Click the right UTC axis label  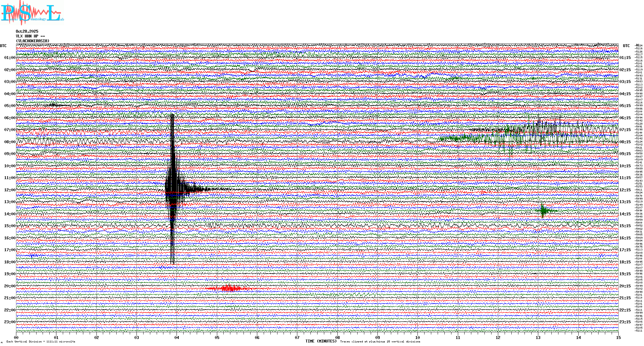pos(626,46)
